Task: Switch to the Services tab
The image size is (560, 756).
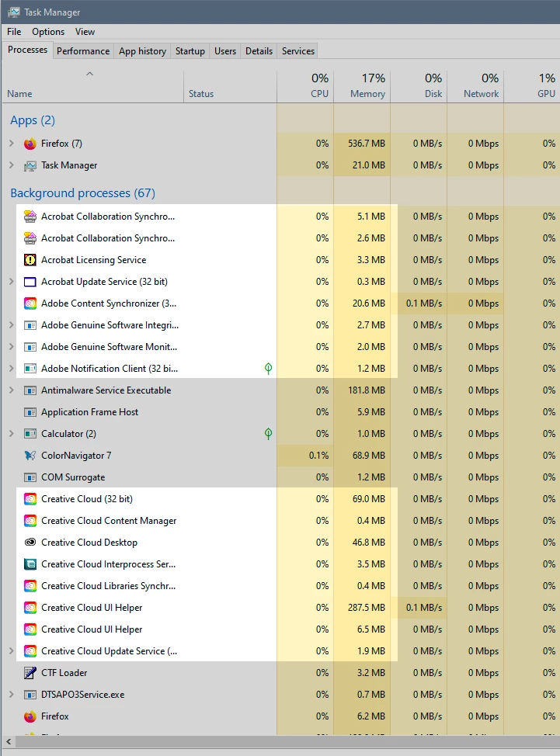Action: coord(298,51)
